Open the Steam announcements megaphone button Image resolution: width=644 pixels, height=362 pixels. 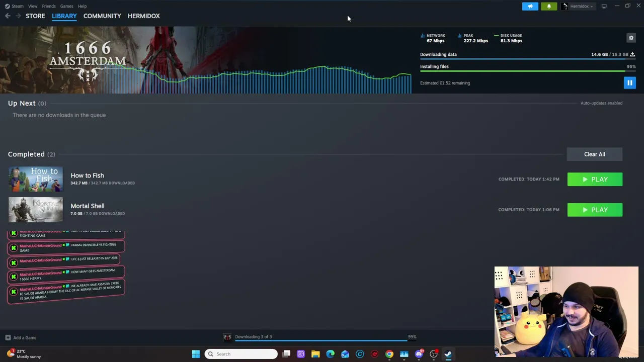point(530,6)
